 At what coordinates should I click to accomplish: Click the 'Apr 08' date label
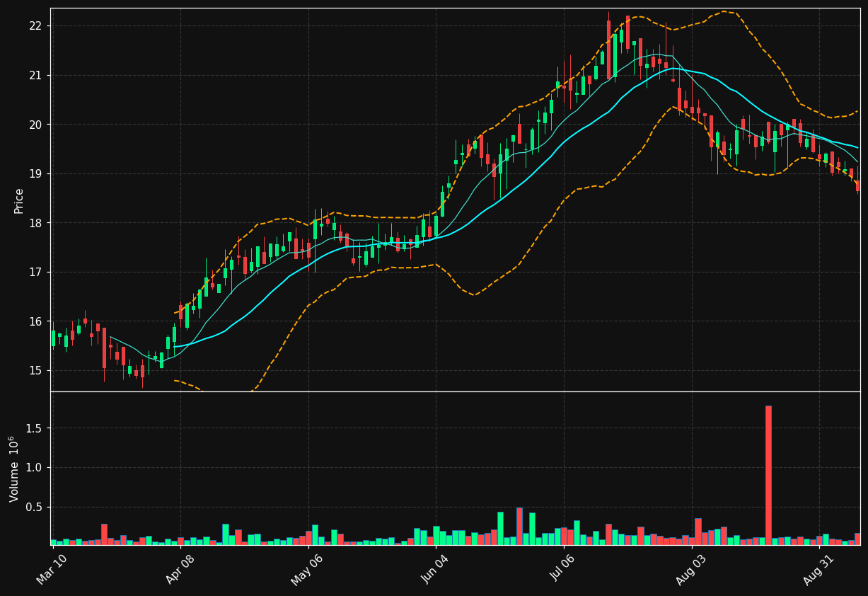point(180,570)
